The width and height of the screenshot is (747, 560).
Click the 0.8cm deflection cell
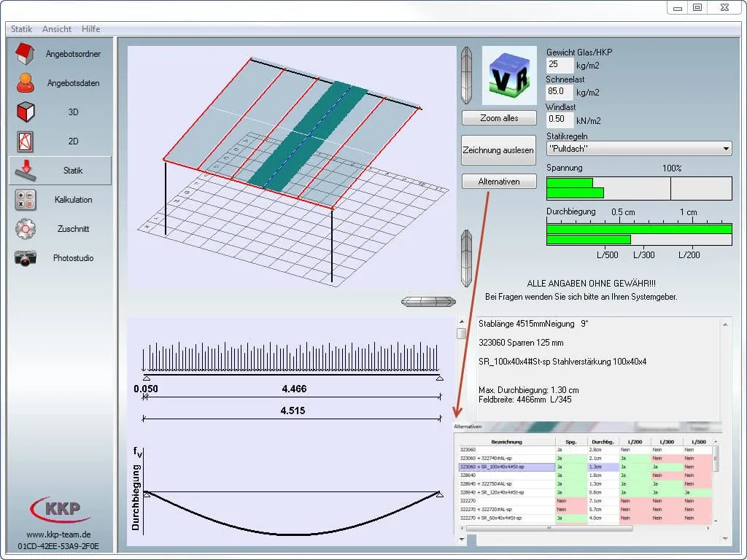pyautogui.click(x=603, y=492)
